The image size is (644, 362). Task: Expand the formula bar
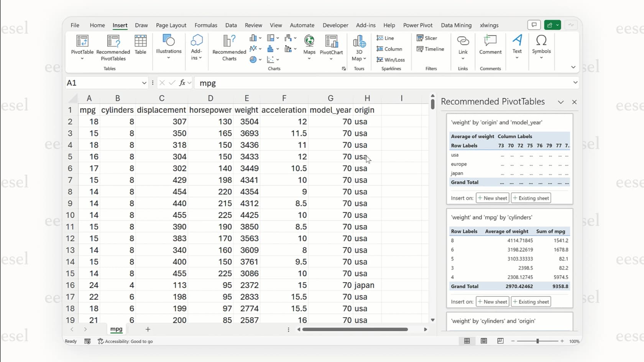[x=575, y=82]
